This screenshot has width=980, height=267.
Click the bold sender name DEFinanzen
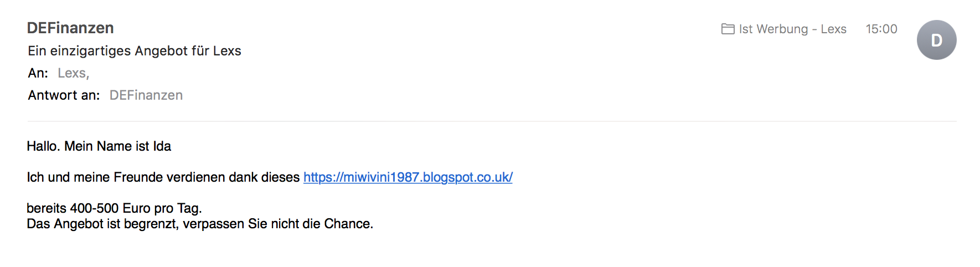(x=70, y=28)
